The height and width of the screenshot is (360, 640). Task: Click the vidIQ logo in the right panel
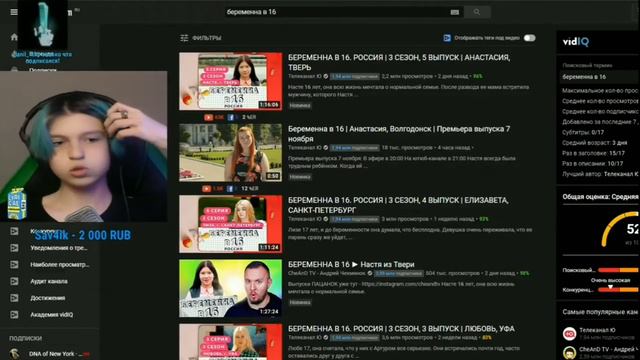pyautogui.click(x=576, y=42)
